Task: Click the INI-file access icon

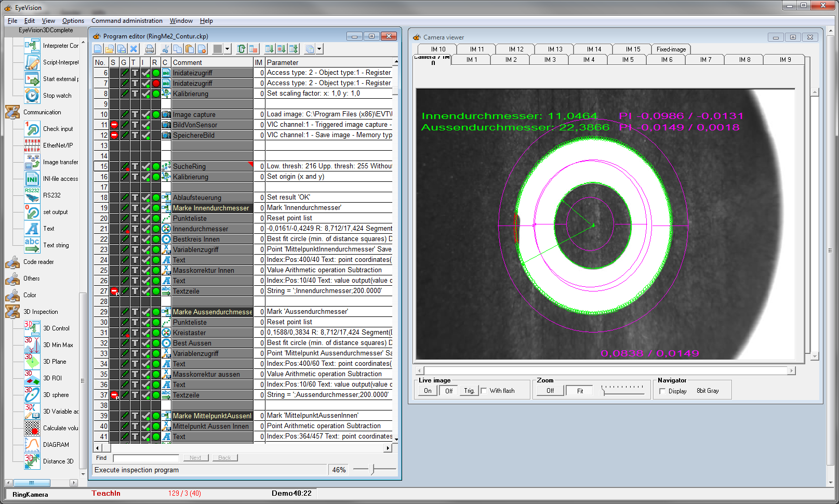Action: pyautogui.click(x=32, y=179)
